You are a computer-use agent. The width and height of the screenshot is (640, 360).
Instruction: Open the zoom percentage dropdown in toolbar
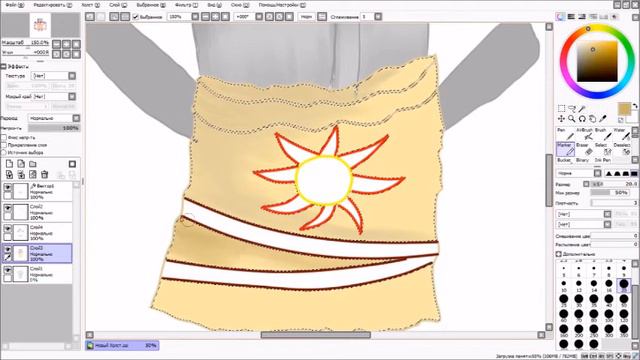pos(195,17)
